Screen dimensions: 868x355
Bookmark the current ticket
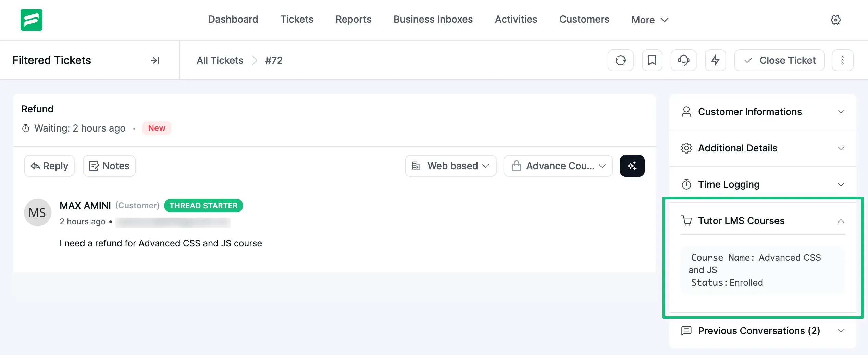[x=652, y=60]
